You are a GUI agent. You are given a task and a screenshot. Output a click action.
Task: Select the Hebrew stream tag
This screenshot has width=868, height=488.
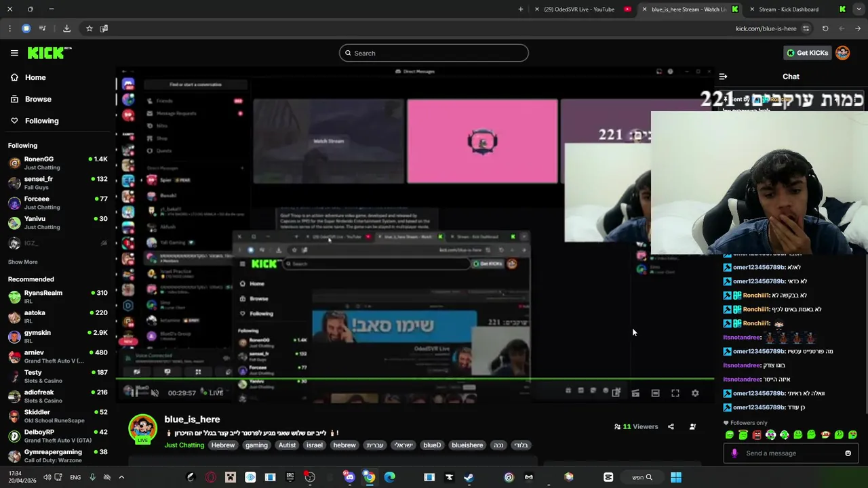click(x=222, y=445)
